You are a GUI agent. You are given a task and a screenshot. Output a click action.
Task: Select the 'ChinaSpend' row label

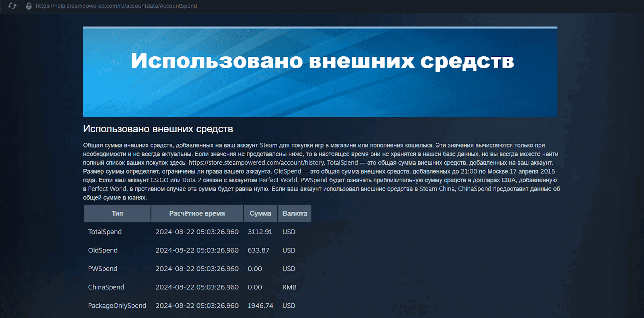106,287
